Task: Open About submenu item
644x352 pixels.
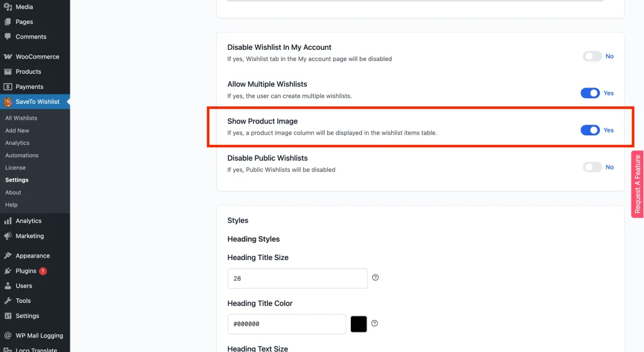Action: pos(13,192)
